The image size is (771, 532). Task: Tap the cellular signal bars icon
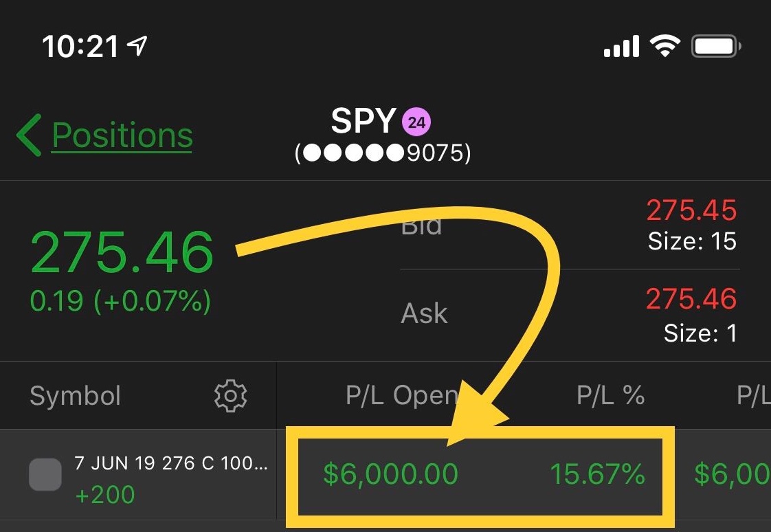[621, 46]
